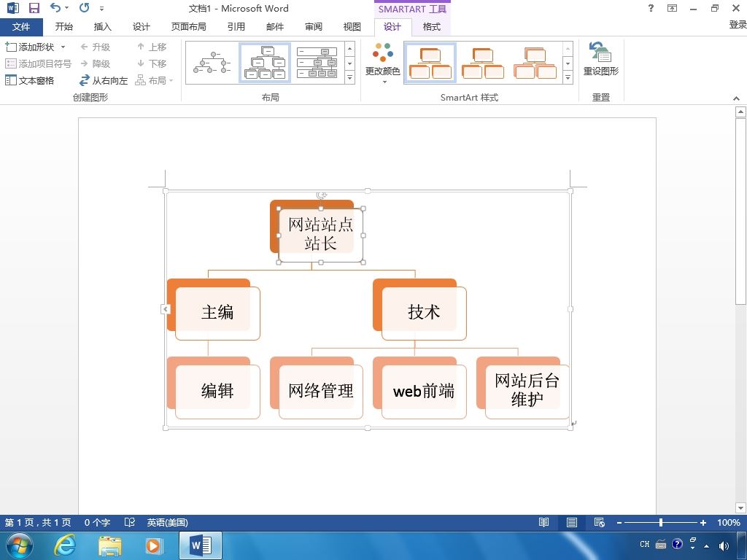The image size is (747, 560).
Task: Open Word Help question mark icon
Action: [x=651, y=8]
